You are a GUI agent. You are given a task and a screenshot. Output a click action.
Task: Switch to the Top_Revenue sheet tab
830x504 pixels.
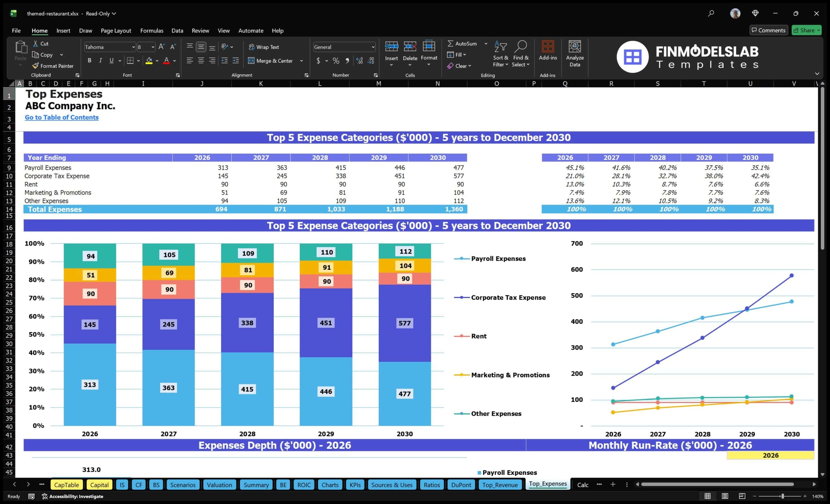pyautogui.click(x=500, y=485)
